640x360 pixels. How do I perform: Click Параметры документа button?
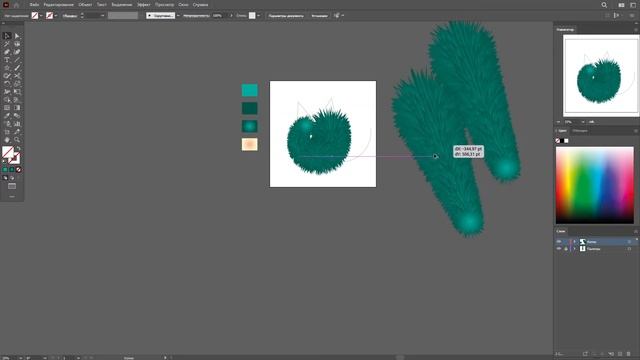tap(286, 16)
